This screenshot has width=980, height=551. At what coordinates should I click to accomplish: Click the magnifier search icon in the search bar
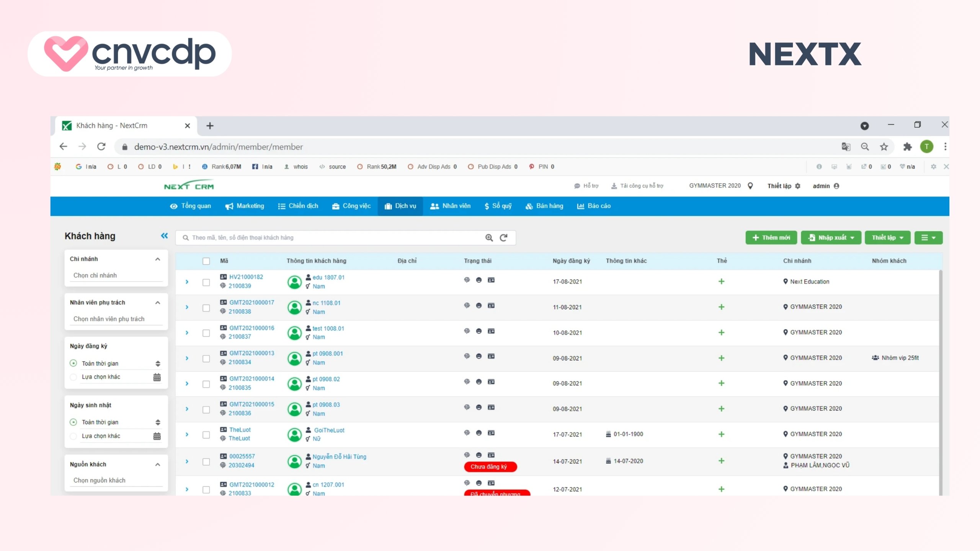[489, 237]
